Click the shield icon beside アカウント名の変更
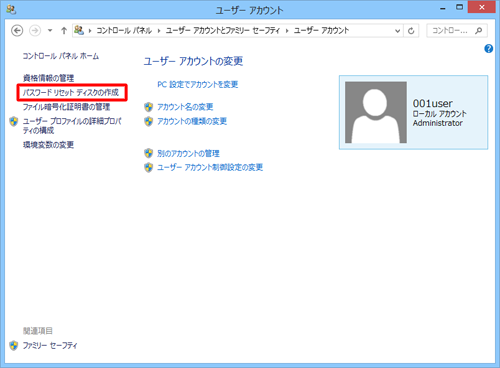 pos(148,107)
